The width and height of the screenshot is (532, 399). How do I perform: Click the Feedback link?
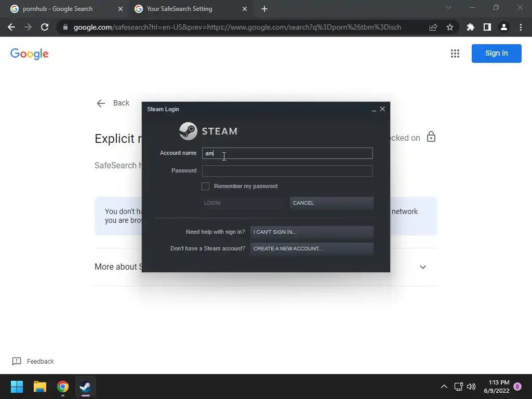[x=41, y=362]
